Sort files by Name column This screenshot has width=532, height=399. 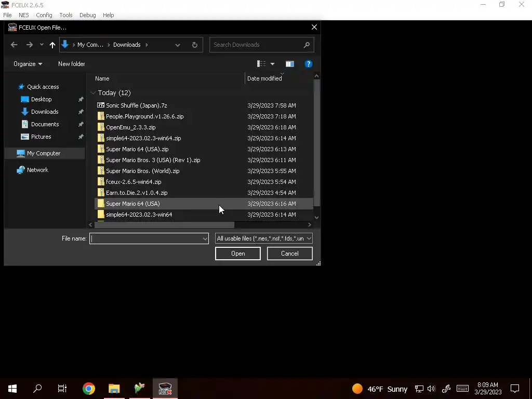[x=102, y=78]
